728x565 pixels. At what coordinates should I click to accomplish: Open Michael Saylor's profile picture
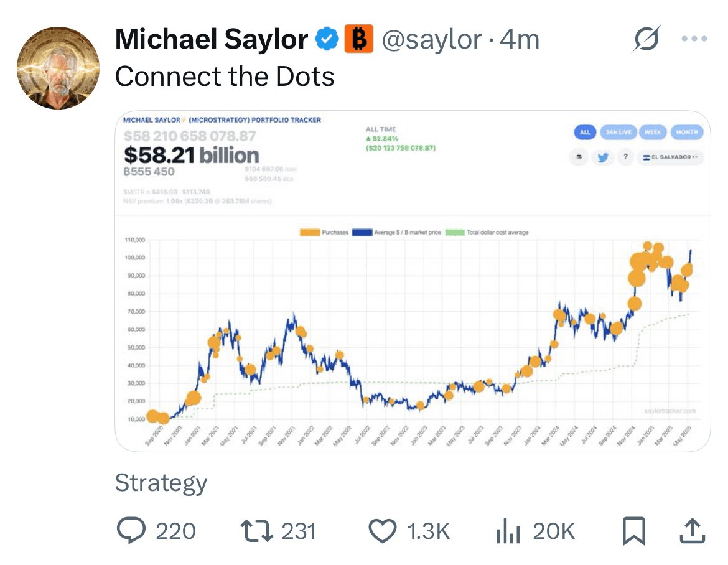click(x=58, y=68)
